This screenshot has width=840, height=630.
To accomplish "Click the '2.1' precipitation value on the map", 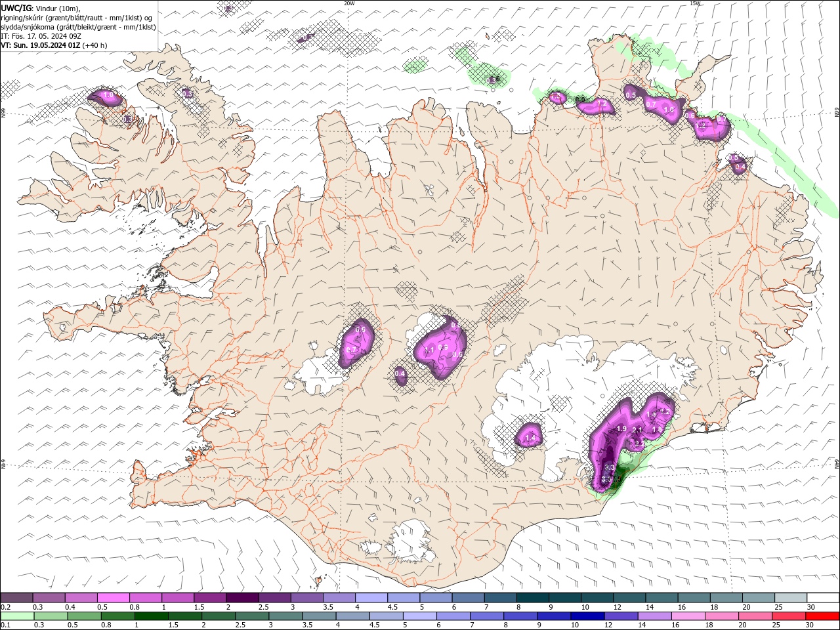I will point(637,430).
